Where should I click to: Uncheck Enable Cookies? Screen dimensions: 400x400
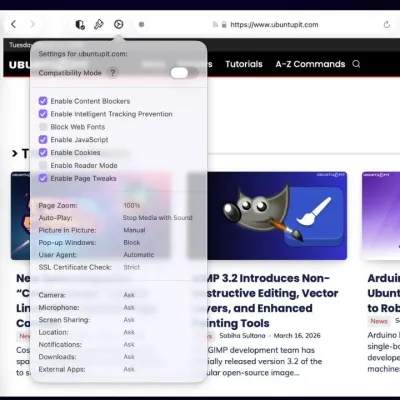(43, 153)
